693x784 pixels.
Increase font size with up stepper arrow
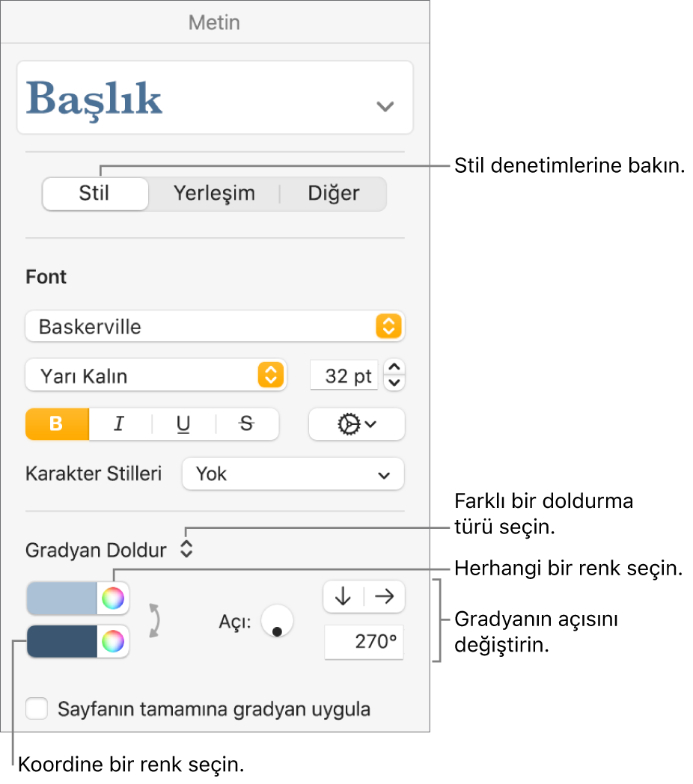[394, 367]
